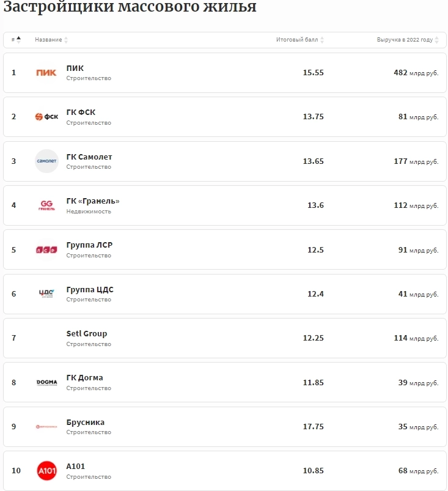
Task: Open the Setl Group company link
Action: pos(87,333)
